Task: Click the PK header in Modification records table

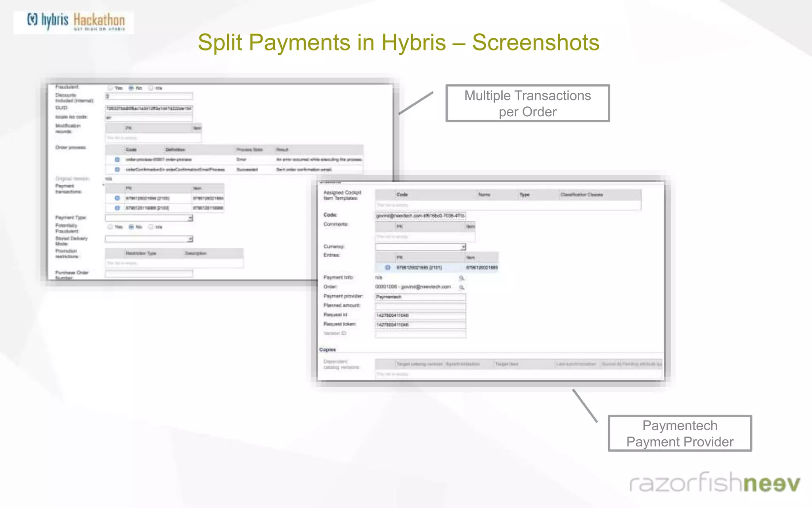Action: point(129,128)
